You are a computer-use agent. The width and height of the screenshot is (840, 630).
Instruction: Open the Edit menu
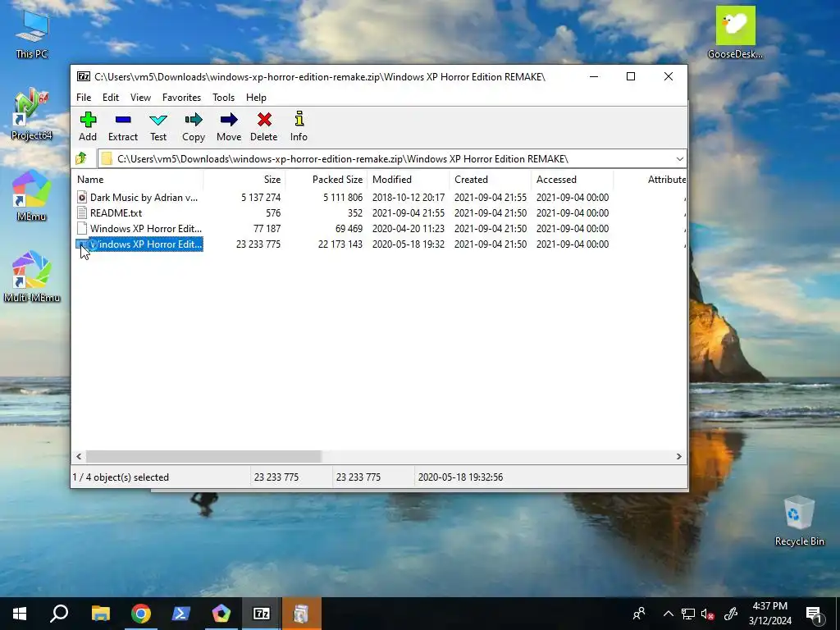111,98
